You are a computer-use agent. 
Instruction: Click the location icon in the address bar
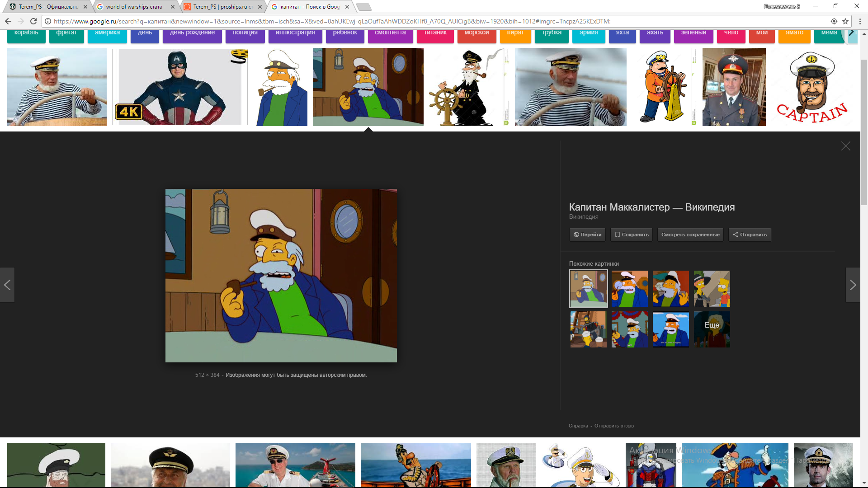click(x=834, y=21)
